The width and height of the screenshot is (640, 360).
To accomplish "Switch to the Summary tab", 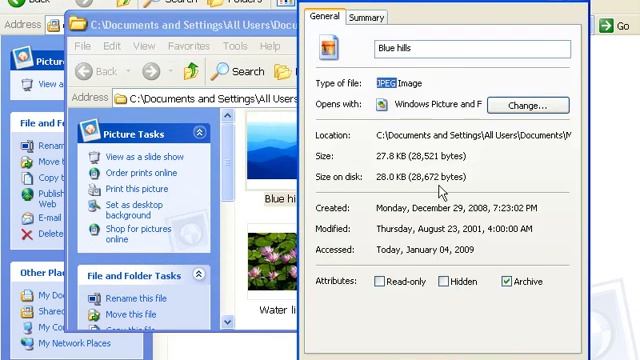I will click(x=366, y=18).
